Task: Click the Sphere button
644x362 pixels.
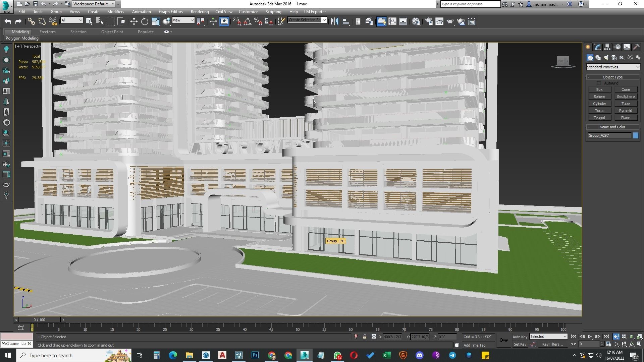Action: 599,97
